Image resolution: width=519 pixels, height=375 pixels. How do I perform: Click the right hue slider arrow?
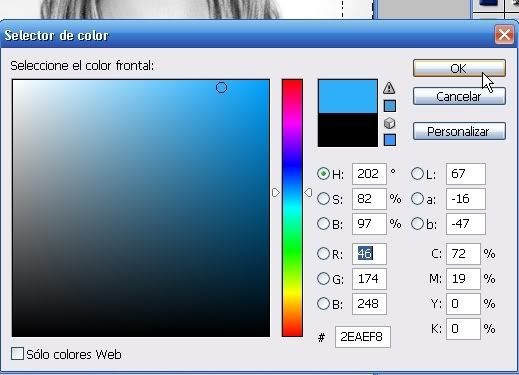pos(308,192)
